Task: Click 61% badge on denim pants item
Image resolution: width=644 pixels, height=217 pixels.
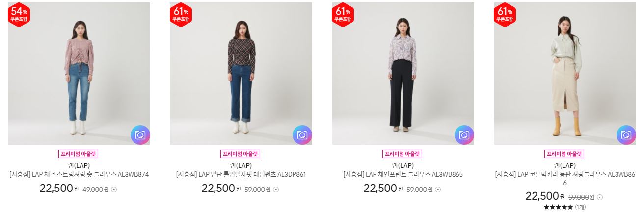Action: click(x=181, y=15)
